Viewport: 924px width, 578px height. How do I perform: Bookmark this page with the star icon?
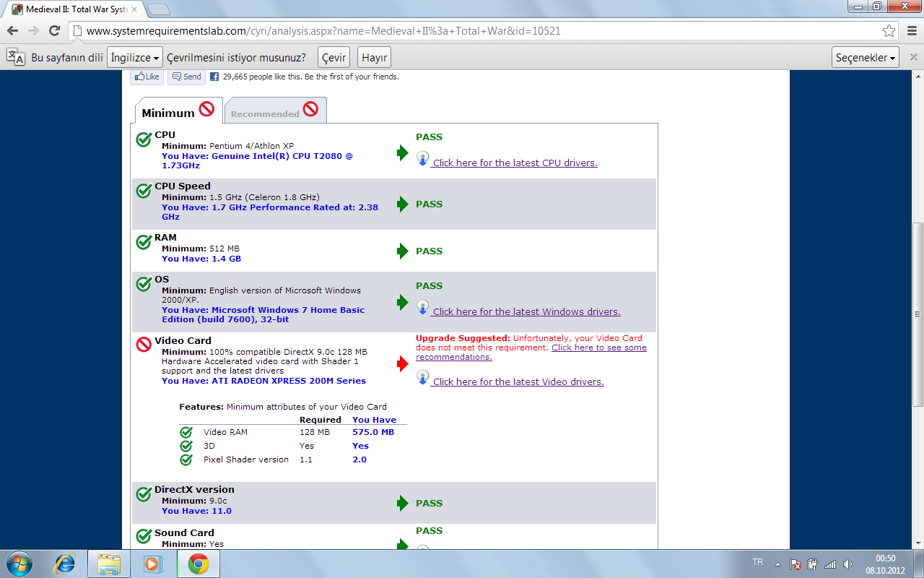[889, 31]
